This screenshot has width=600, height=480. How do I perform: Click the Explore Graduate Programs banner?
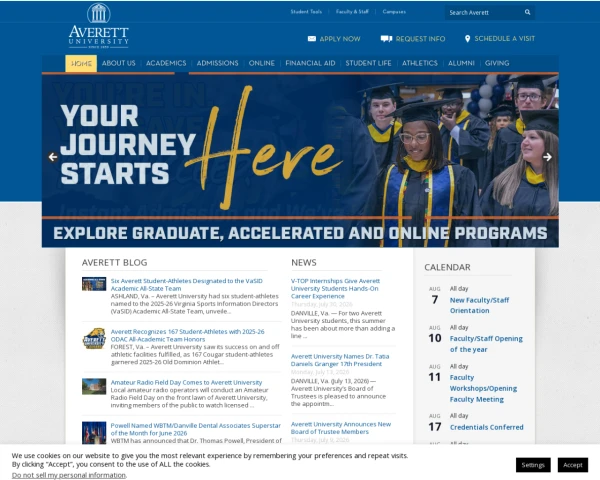[300, 233]
